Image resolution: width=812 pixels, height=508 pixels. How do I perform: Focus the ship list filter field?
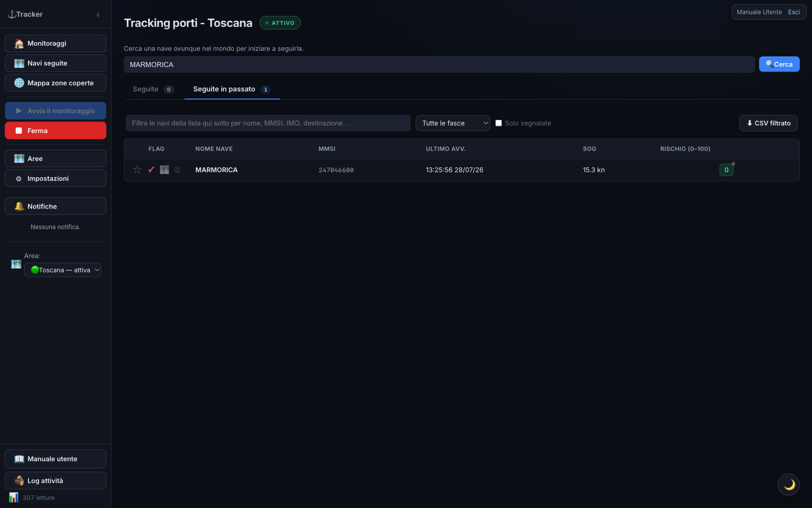268,123
